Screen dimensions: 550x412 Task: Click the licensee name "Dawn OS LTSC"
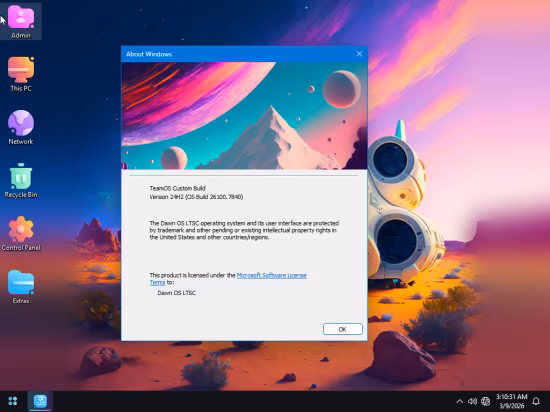(176, 293)
